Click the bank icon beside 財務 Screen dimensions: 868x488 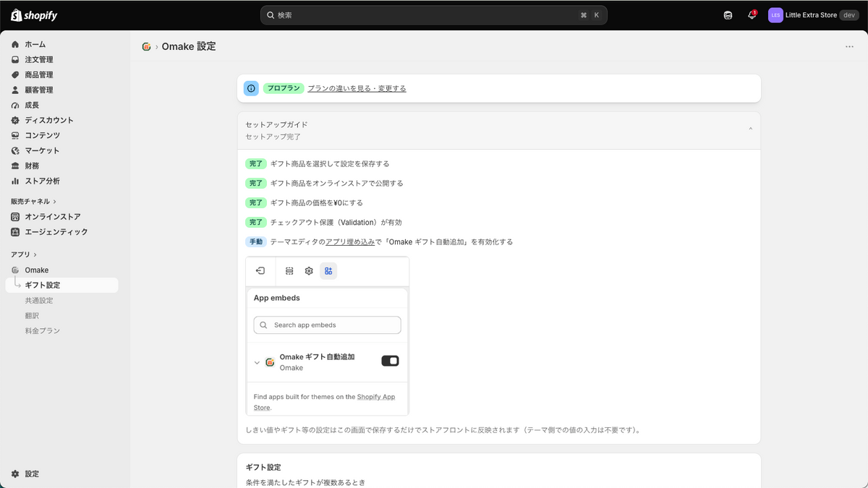tap(15, 166)
